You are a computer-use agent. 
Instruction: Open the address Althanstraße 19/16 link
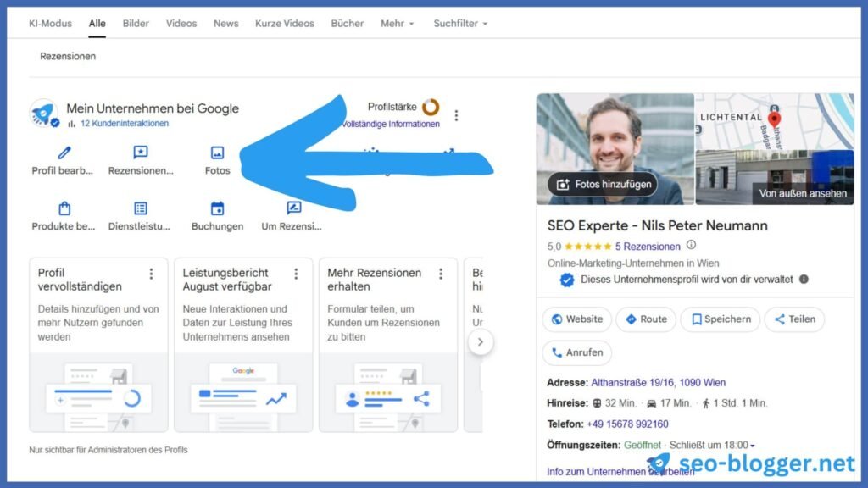pos(658,382)
